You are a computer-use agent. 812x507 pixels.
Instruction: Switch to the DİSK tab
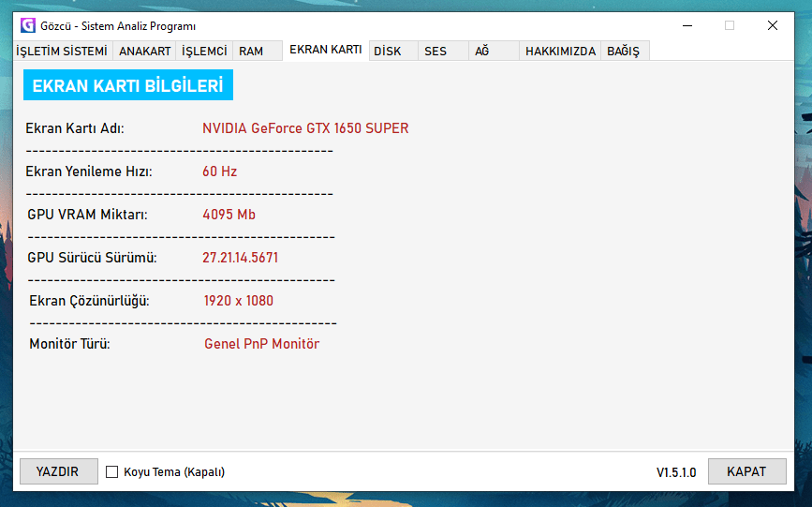click(x=393, y=51)
